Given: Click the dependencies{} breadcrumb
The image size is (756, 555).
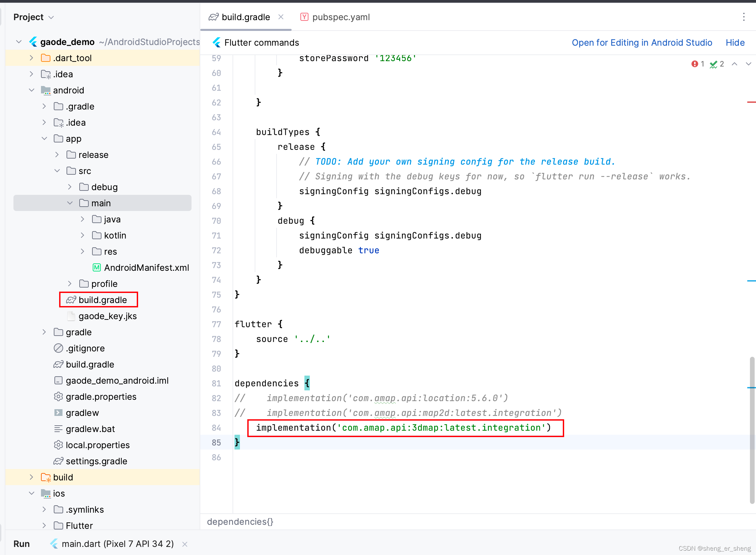Looking at the screenshot, I should [240, 522].
